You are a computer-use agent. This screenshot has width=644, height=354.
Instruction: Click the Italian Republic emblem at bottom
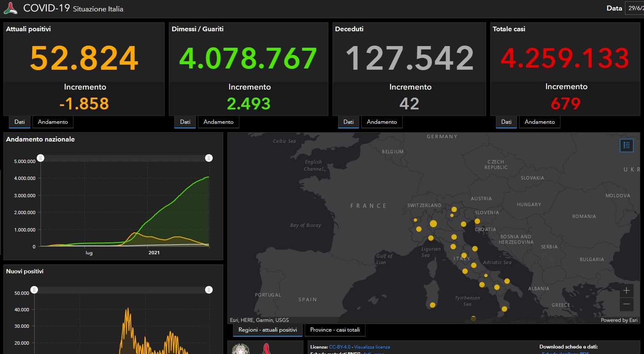coord(241,349)
